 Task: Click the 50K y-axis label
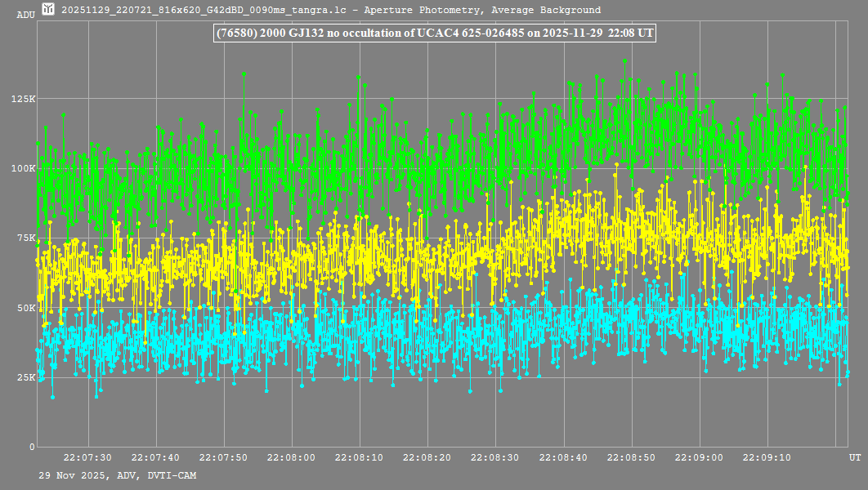[x=26, y=308]
